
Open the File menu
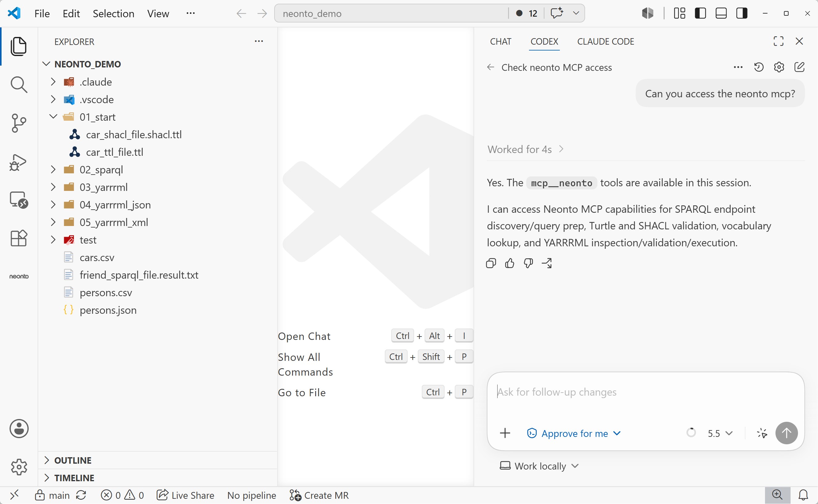pos(42,13)
